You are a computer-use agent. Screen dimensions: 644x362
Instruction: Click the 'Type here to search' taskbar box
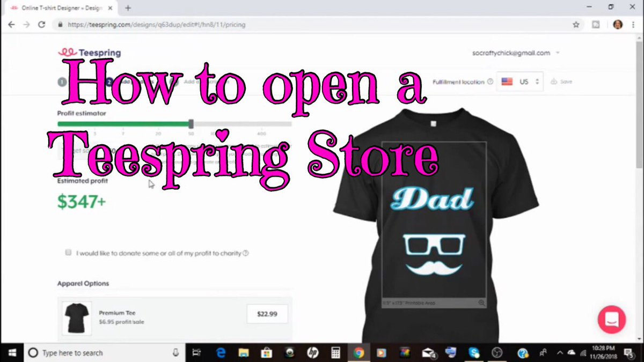pos(105,352)
